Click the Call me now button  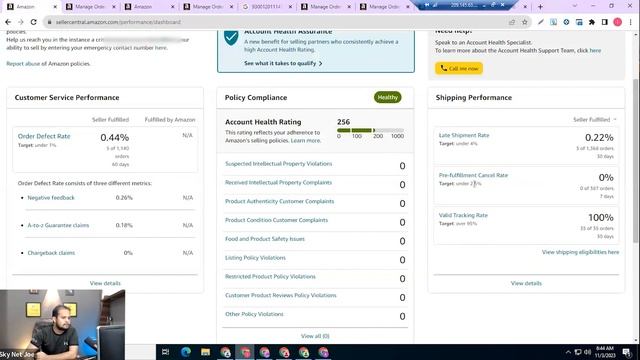point(459,68)
